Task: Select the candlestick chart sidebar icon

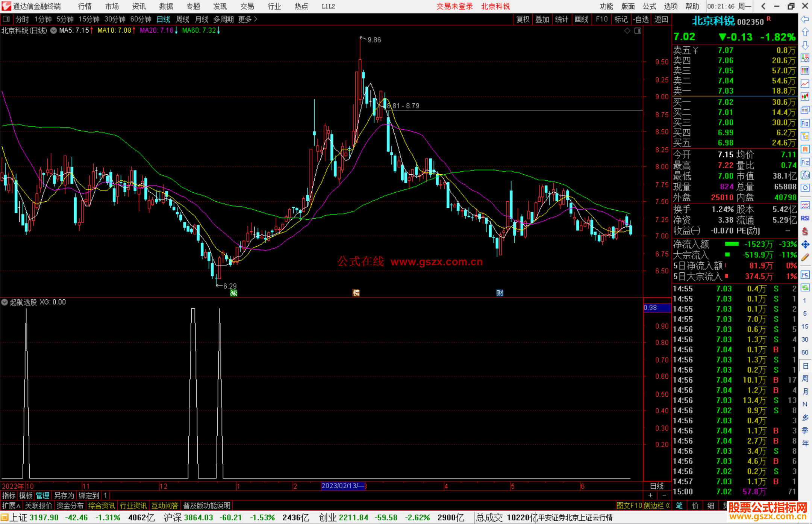Action: [805, 97]
